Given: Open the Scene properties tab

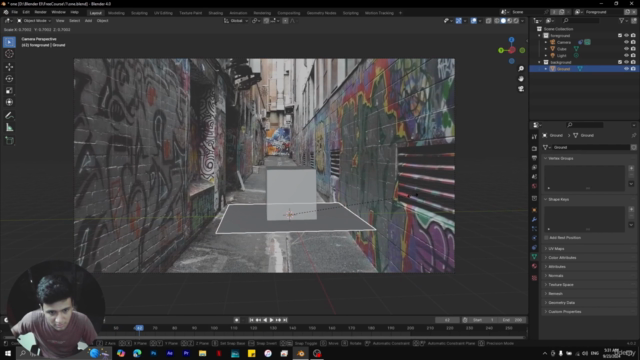Looking at the screenshot, I should click(x=534, y=177).
